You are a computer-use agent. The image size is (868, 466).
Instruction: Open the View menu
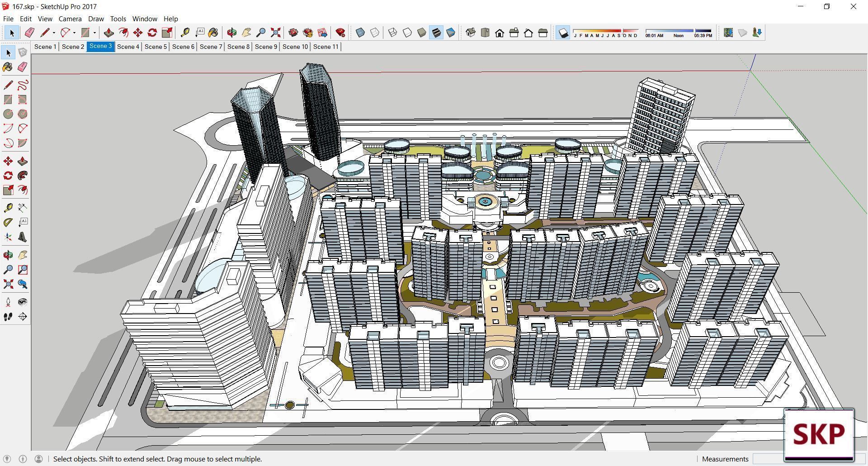(45, 19)
